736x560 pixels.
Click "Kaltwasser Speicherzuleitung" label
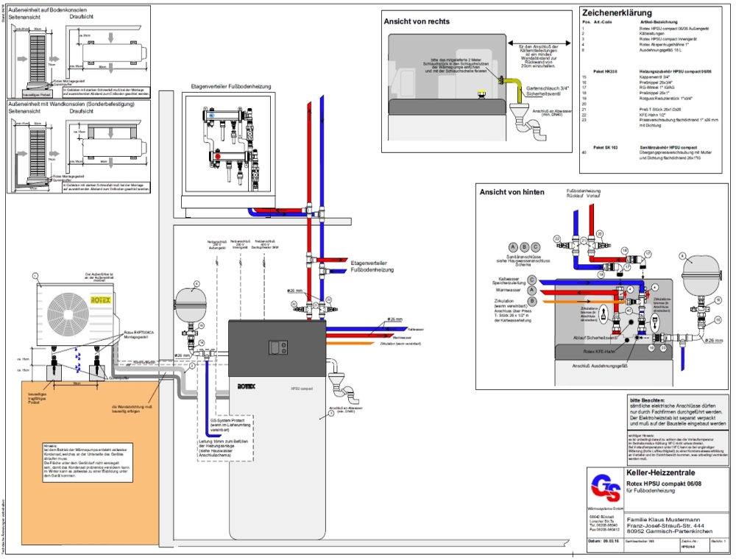(509, 280)
